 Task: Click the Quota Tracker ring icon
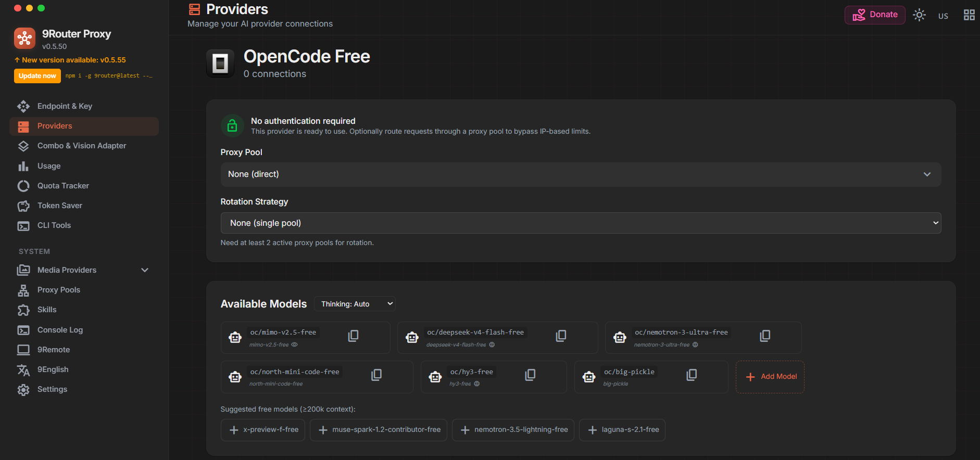(x=23, y=186)
